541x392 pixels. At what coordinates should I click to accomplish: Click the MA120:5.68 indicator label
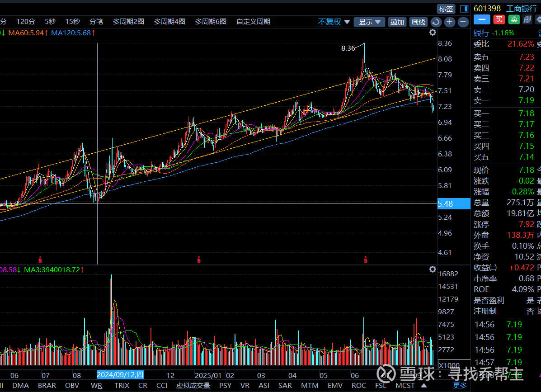coord(73,33)
